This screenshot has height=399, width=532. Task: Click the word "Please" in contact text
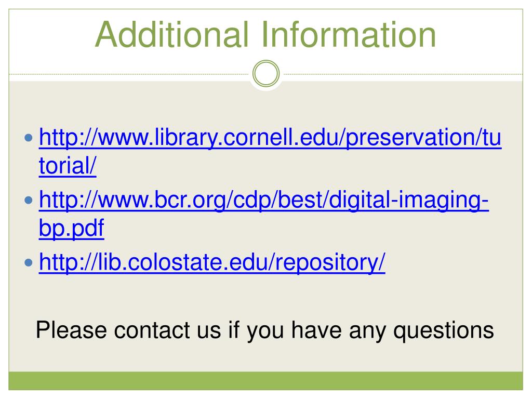point(71,330)
